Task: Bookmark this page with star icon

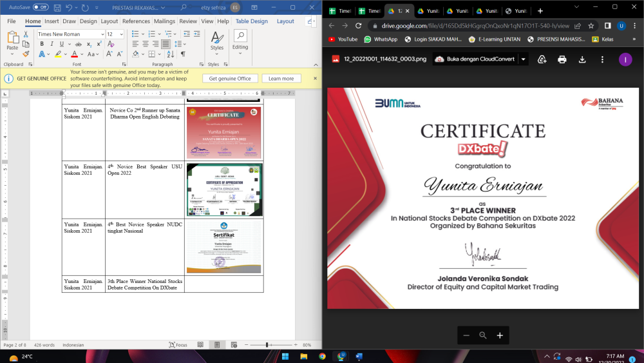Action: click(x=591, y=26)
